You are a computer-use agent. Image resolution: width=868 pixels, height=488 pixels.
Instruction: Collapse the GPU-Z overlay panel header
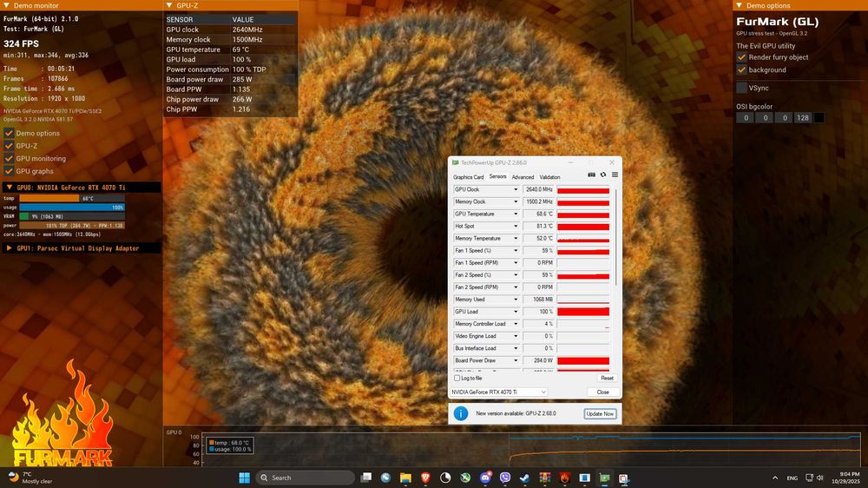pos(169,5)
